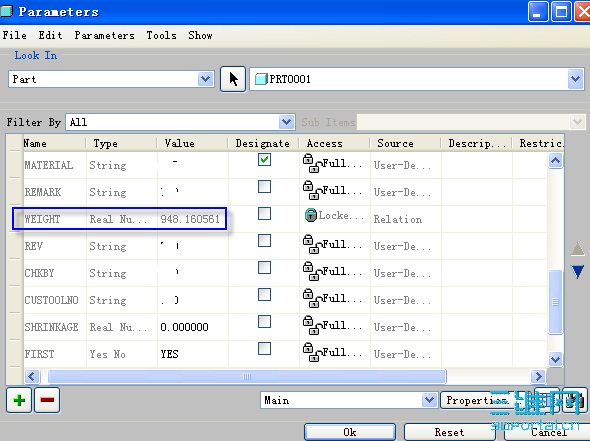Click Relation source in WEIGHT row
Screen dimensions: 590x441
[x=398, y=219]
